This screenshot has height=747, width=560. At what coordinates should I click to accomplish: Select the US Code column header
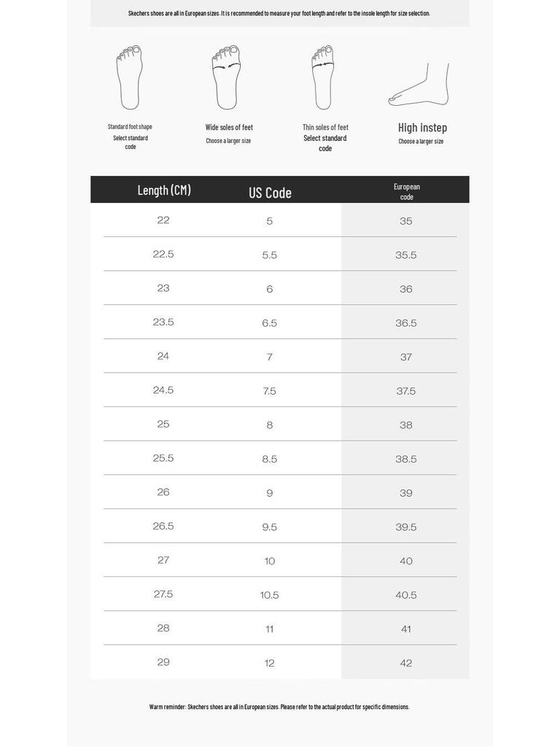click(x=270, y=193)
